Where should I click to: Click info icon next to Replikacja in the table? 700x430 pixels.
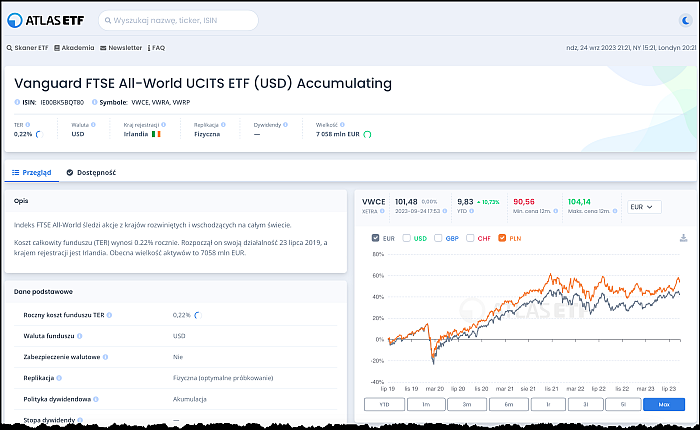click(59, 378)
